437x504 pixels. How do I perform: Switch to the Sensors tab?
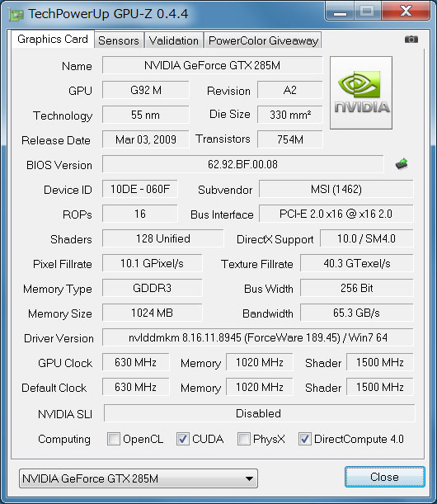click(x=119, y=40)
